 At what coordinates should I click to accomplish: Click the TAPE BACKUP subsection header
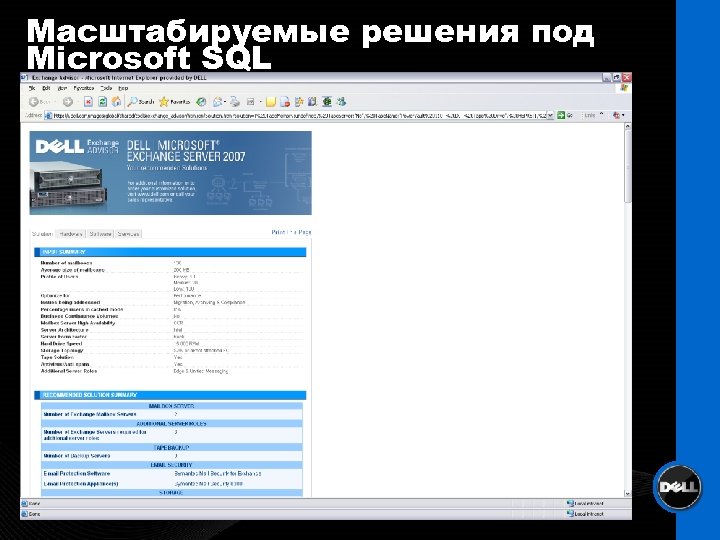point(172,447)
